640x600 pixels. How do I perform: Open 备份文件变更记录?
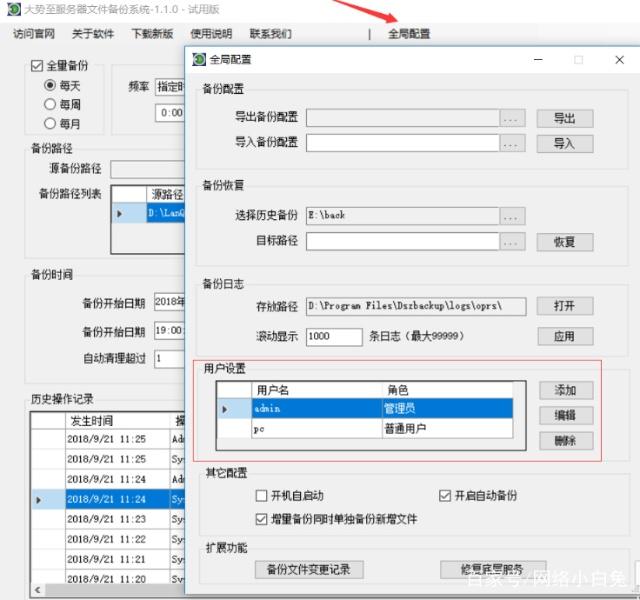coord(309,569)
